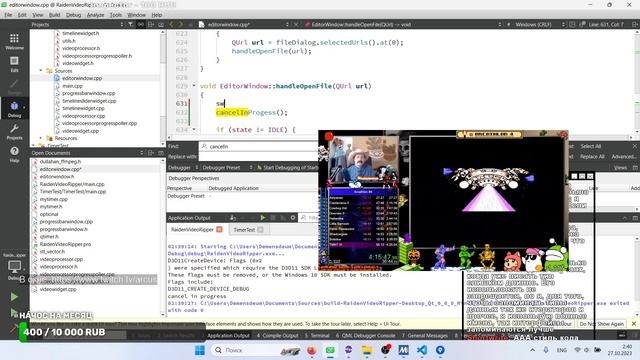The height and width of the screenshot is (360, 640).
Task: Open the Edit menu
Action: click(22, 15)
